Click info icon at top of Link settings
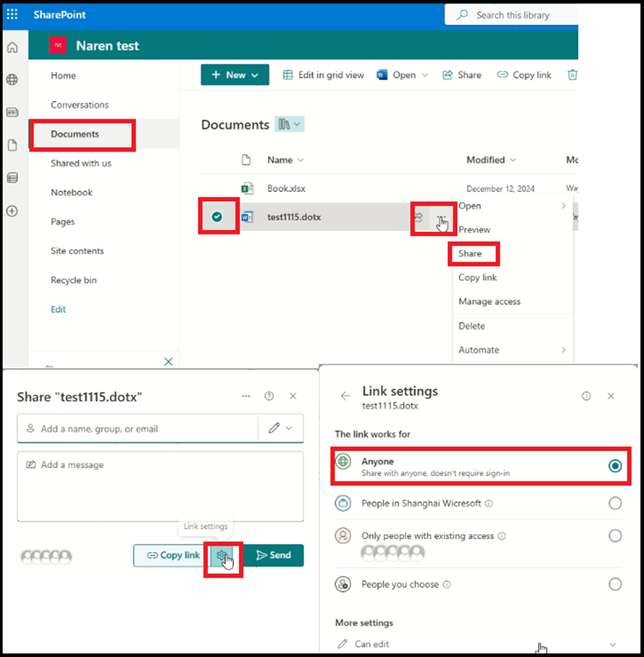Viewport: 644px width, 657px height. [x=586, y=396]
